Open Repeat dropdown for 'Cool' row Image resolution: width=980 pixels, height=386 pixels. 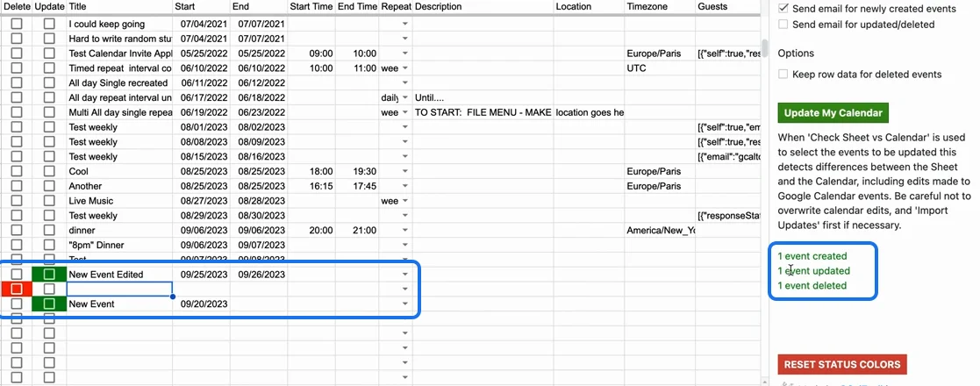coord(405,171)
